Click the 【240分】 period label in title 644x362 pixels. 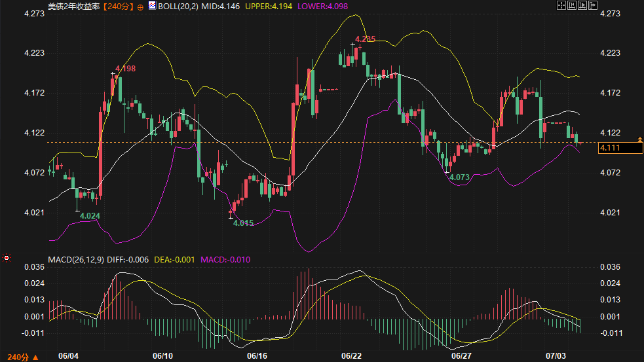[x=119, y=7]
